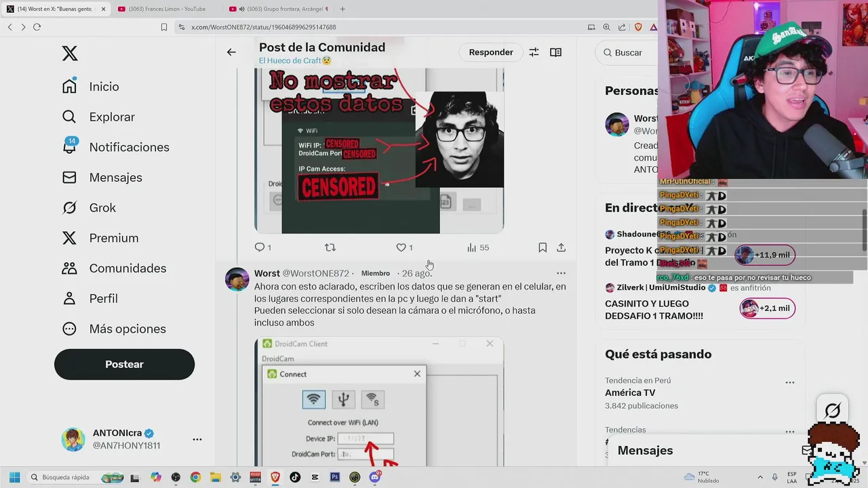The height and width of the screenshot is (488, 868).
Task: Open the DroidCam Client screenshot image
Action: [x=379, y=401]
